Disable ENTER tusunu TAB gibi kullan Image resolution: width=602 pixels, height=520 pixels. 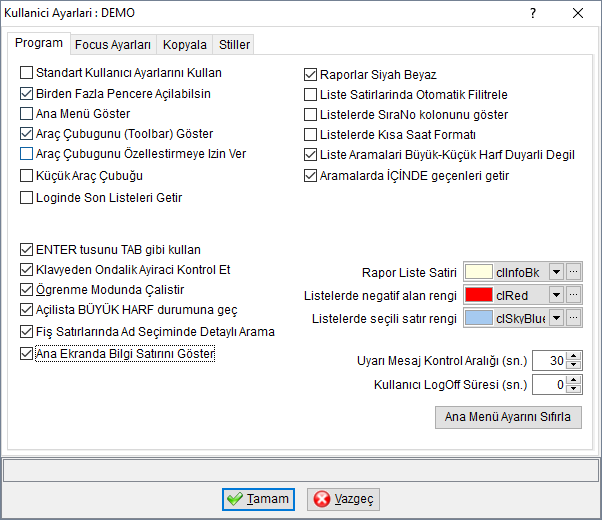[26, 250]
